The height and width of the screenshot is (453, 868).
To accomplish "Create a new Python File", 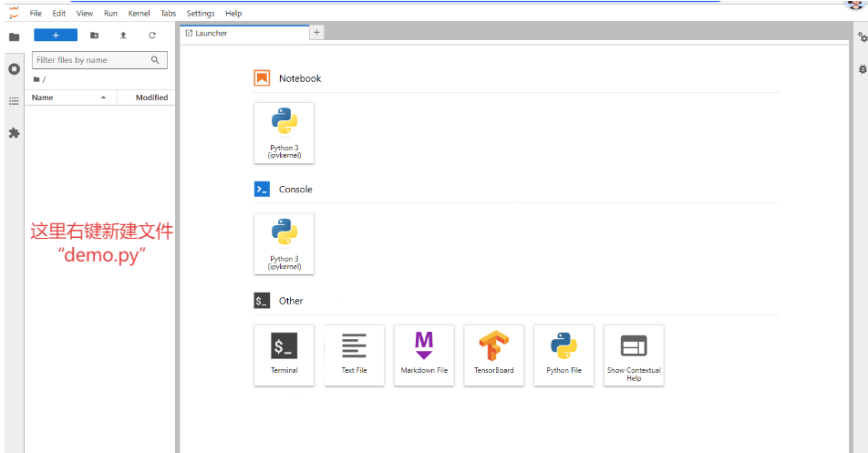I will pos(563,355).
